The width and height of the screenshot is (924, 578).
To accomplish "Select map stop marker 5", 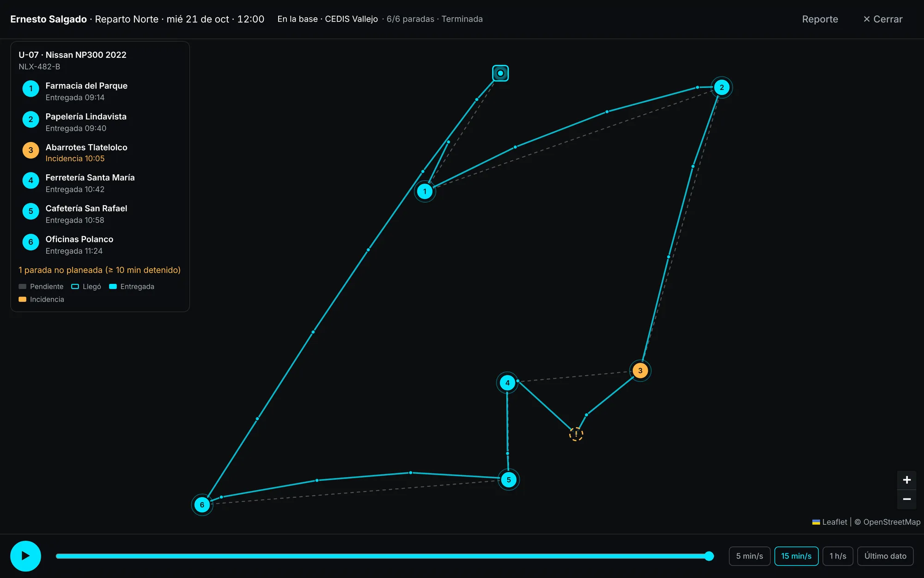I will [x=509, y=480].
